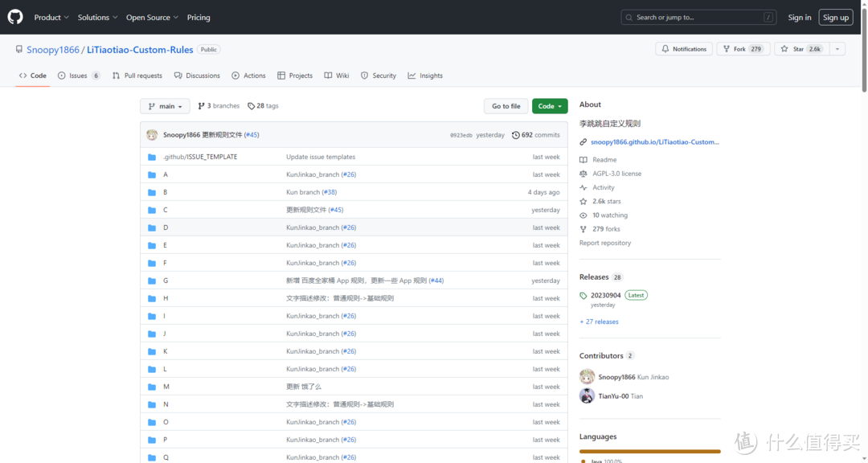Click the eye icon beside 10 watching
This screenshot has height=463, width=868.
[x=583, y=215]
